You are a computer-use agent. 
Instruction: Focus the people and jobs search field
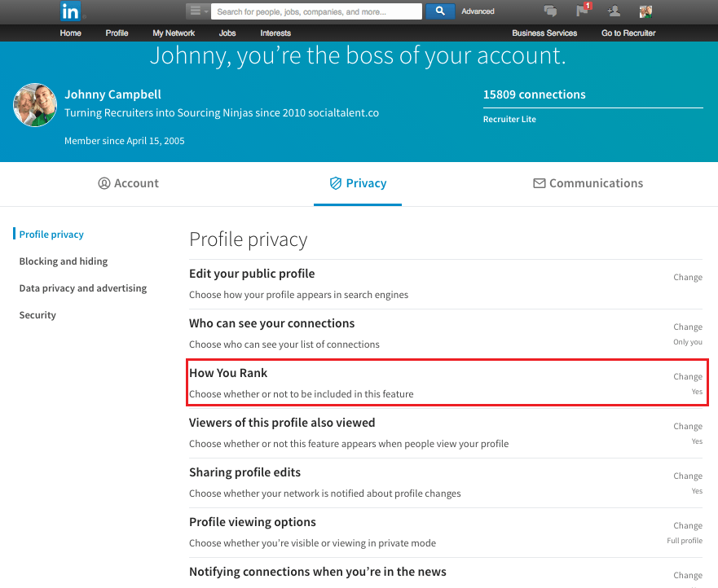click(316, 11)
